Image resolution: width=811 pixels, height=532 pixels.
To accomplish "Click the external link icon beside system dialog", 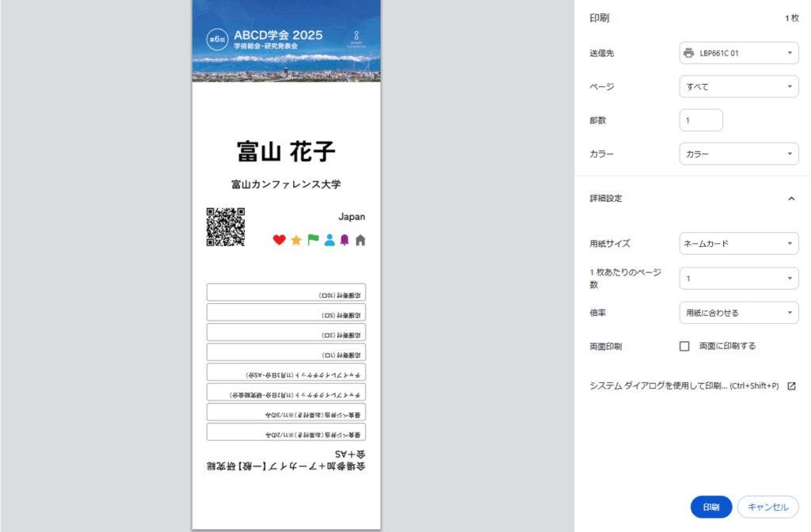I will click(x=791, y=386).
